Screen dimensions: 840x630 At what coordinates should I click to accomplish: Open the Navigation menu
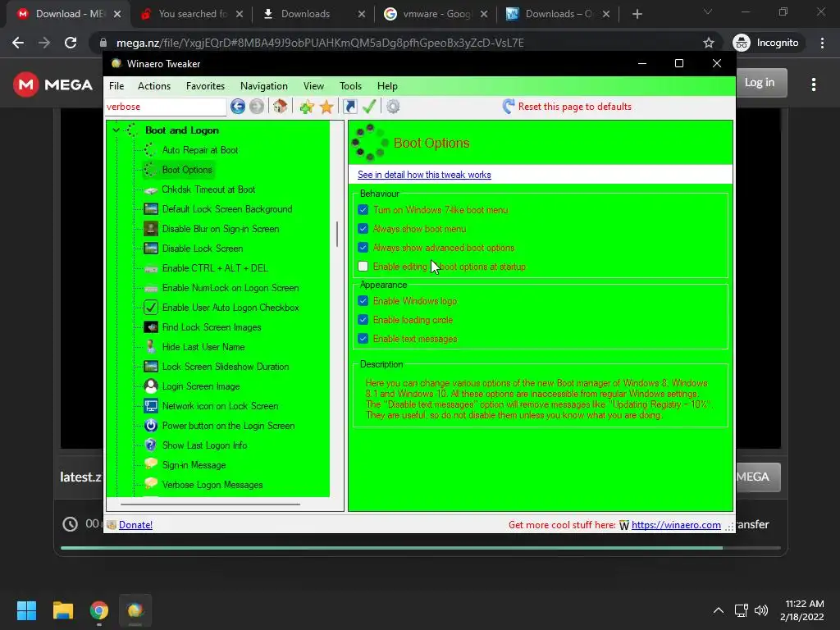pyautogui.click(x=263, y=85)
